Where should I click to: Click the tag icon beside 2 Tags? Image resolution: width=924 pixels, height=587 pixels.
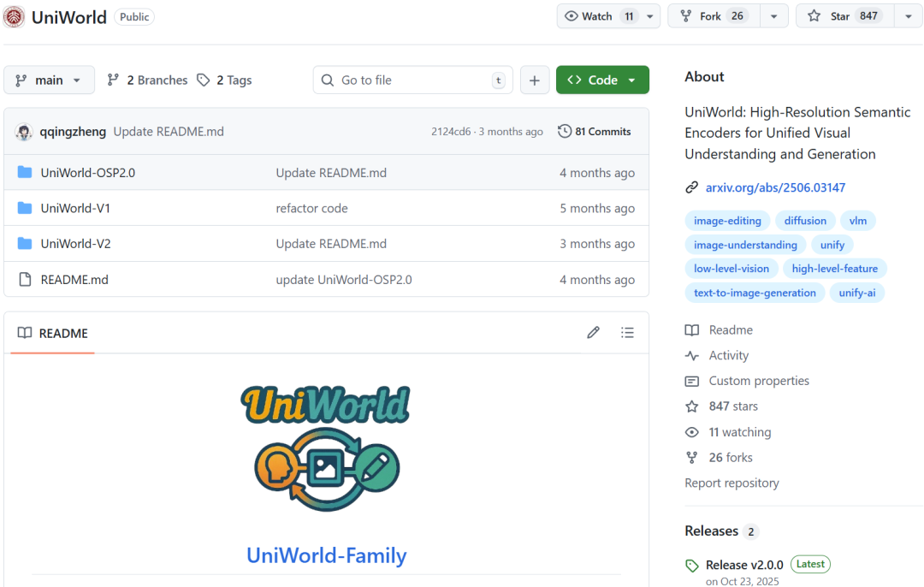click(x=204, y=80)
